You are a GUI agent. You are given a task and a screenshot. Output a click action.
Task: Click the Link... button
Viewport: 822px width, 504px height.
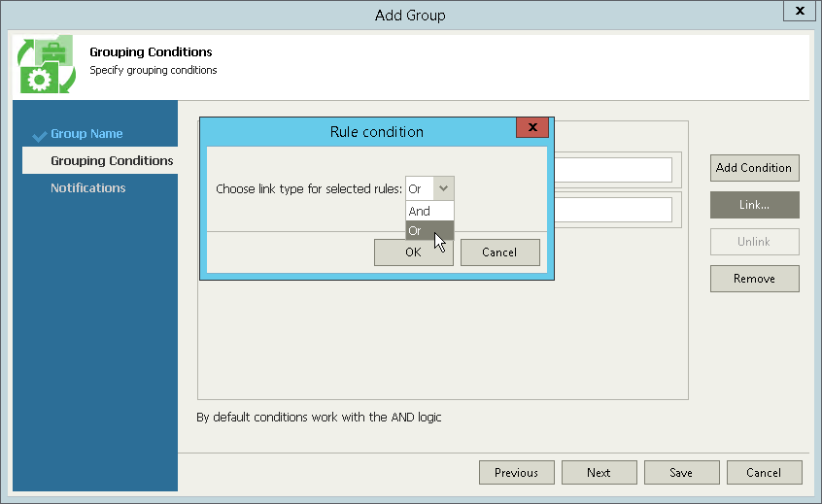[754, 205]
